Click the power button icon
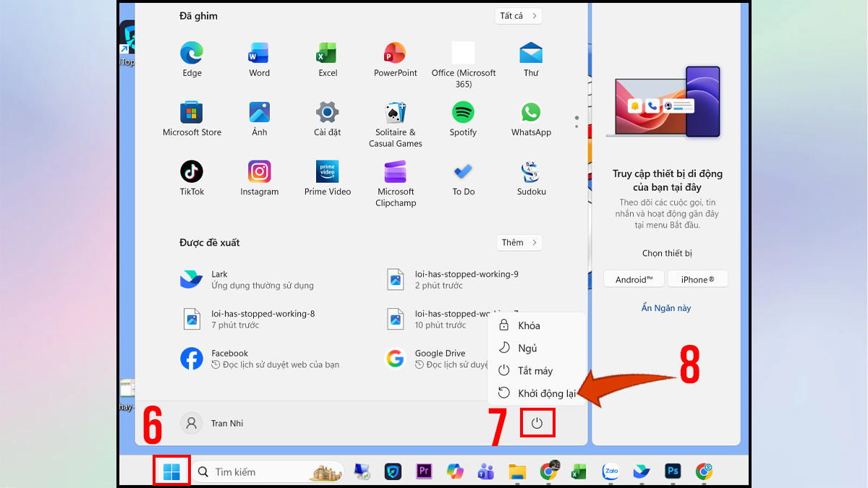Viewport: 868px width, 488px height. [537, 423]
